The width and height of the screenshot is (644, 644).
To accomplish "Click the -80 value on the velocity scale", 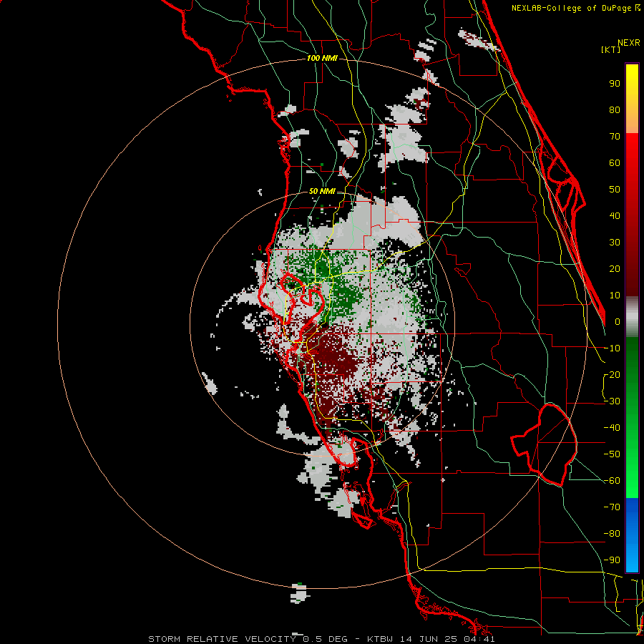I will 612,534.
